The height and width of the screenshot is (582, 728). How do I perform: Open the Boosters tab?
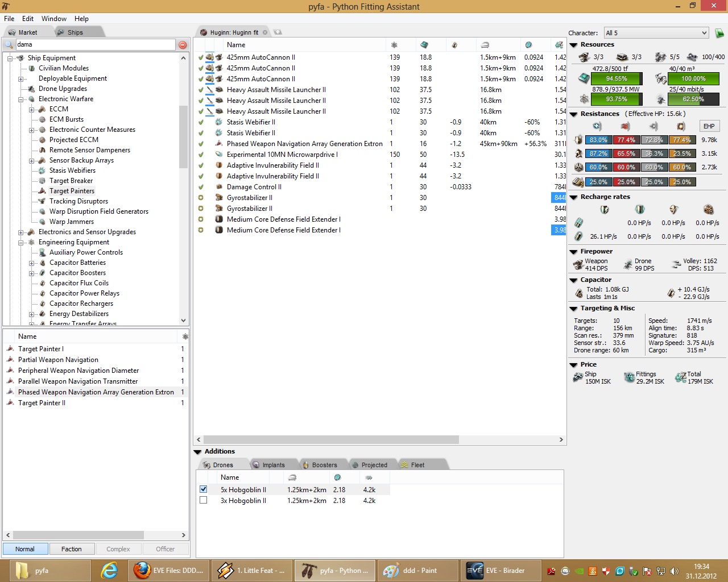[324, 465]
